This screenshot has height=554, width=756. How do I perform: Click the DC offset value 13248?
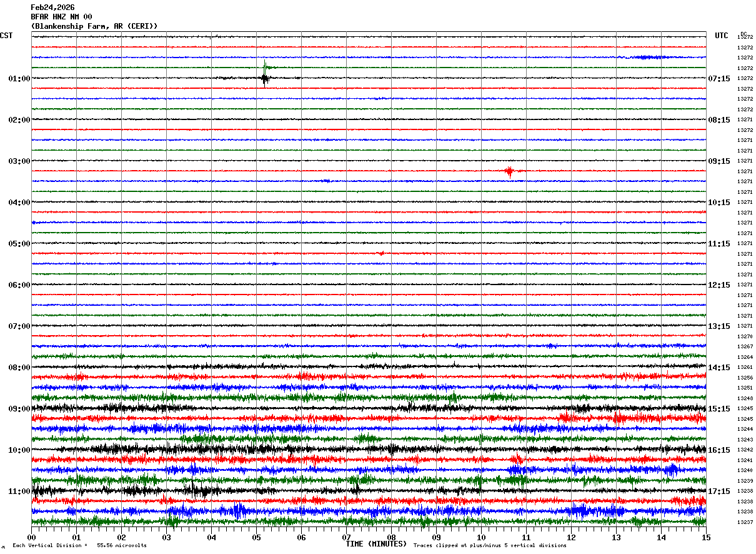pyautogui.click(x=745, y=398)
